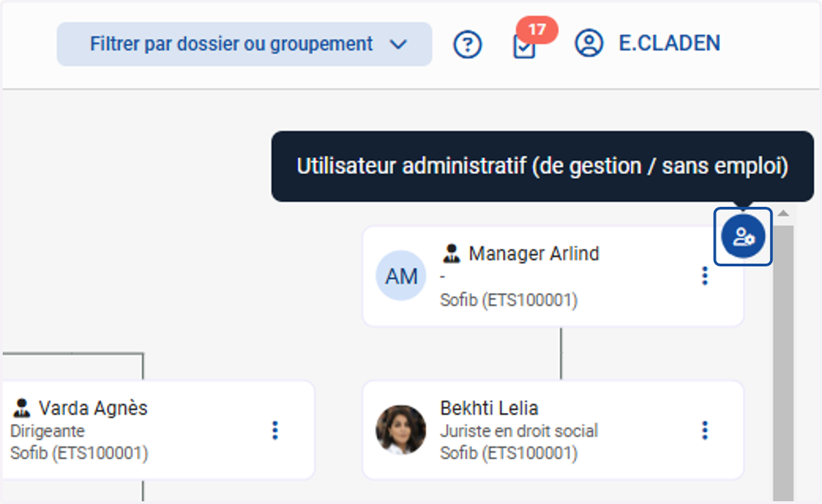This screenshot has width=822, height=504.
Task: Click Bekhti Lelia's profile photo
Action: 401,430
